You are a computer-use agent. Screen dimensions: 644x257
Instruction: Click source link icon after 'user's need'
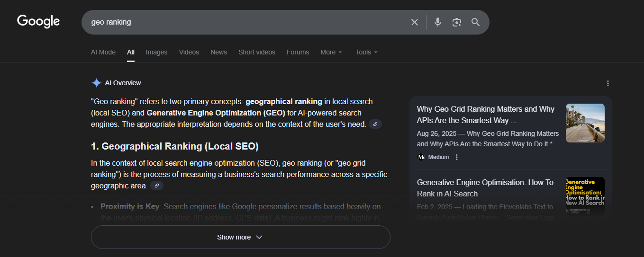click(375, 124)
